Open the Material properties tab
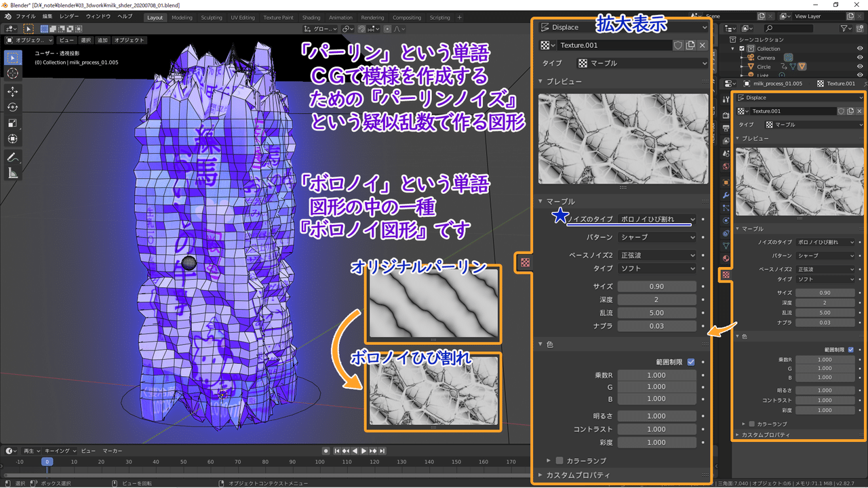The image size is (868, 488). tap(726, 258)
